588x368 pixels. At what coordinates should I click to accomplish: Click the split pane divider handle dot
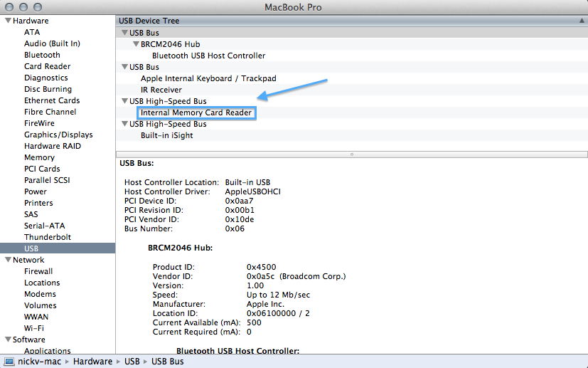tap(352, 154)
